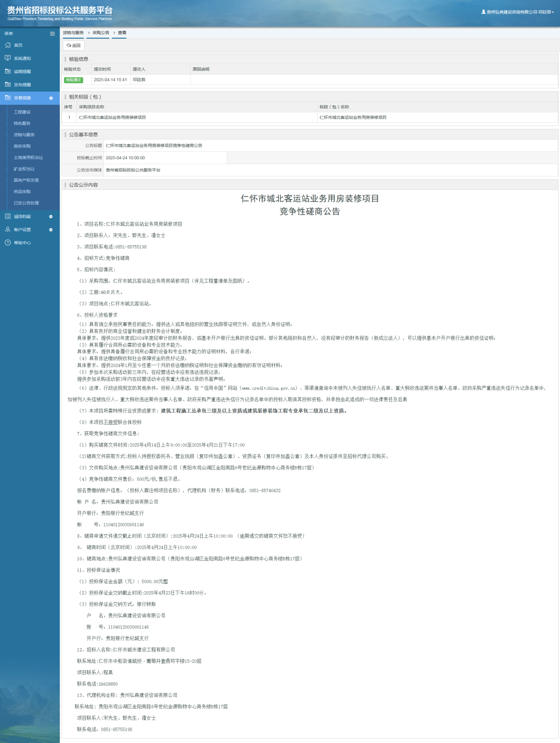This screenshot has width=560, height=743.
Task: Click the 逾期提醒 folder icon
Action: 8,71
